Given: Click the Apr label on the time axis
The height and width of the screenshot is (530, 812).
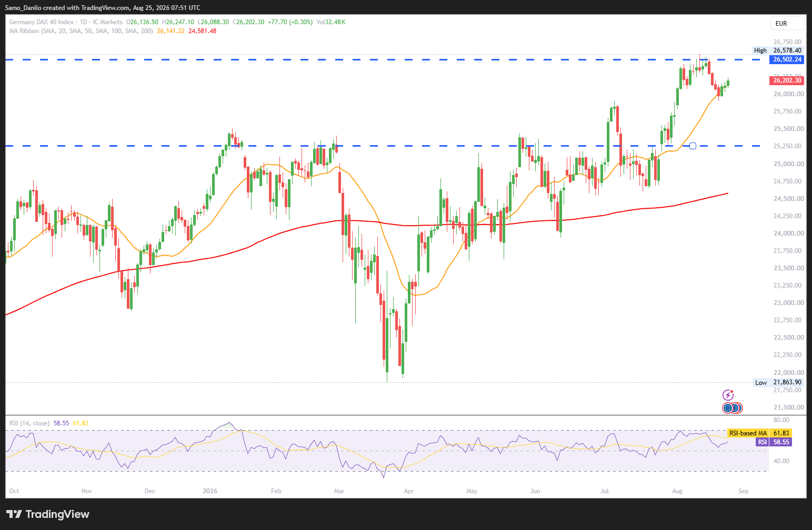Looking at the screenshot, I should (x=409, y=491).
